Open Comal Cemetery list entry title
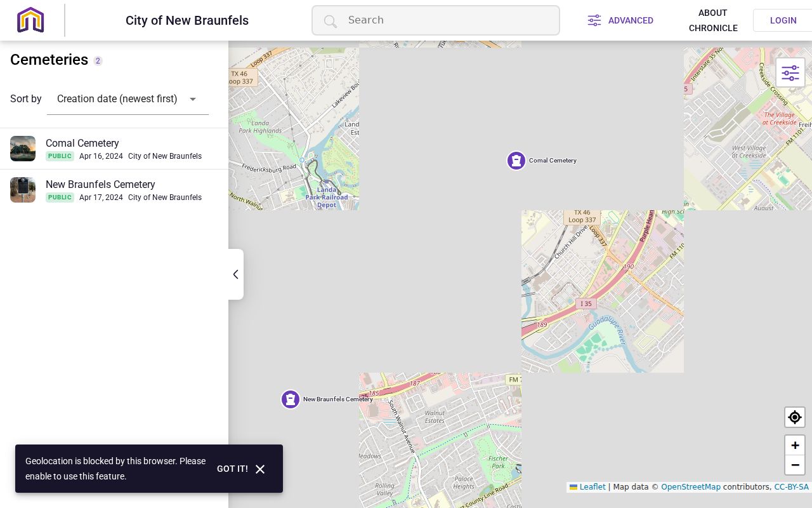 click(82, 144)
